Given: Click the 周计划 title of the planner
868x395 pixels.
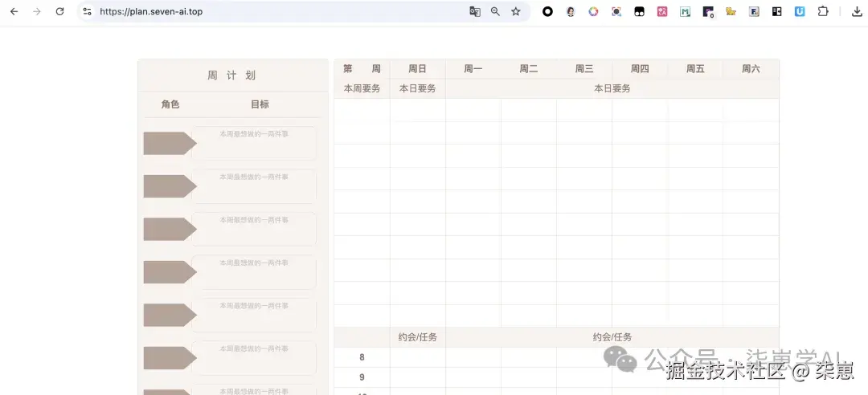Looking at the screenshot, I should pos(232,75).
